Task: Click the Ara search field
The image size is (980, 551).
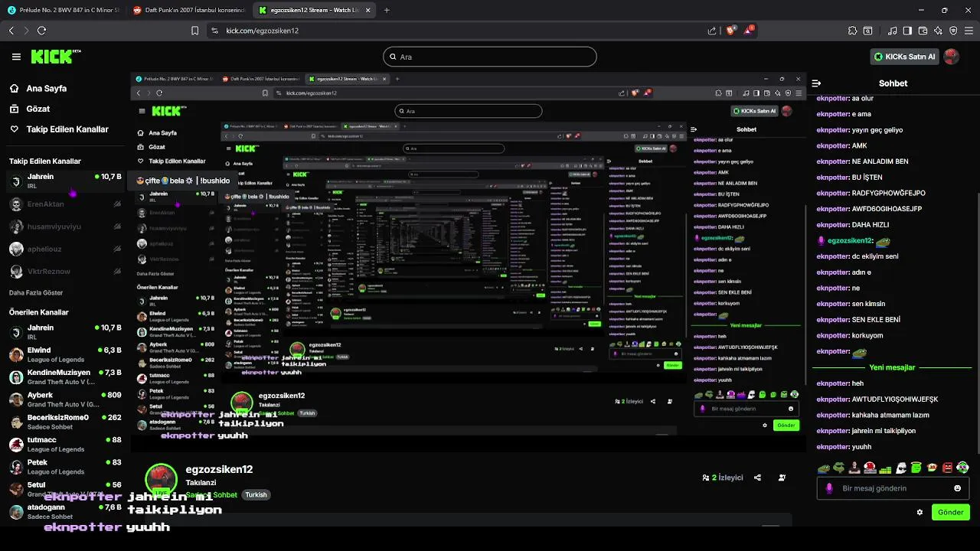Action: pos(490,57)
